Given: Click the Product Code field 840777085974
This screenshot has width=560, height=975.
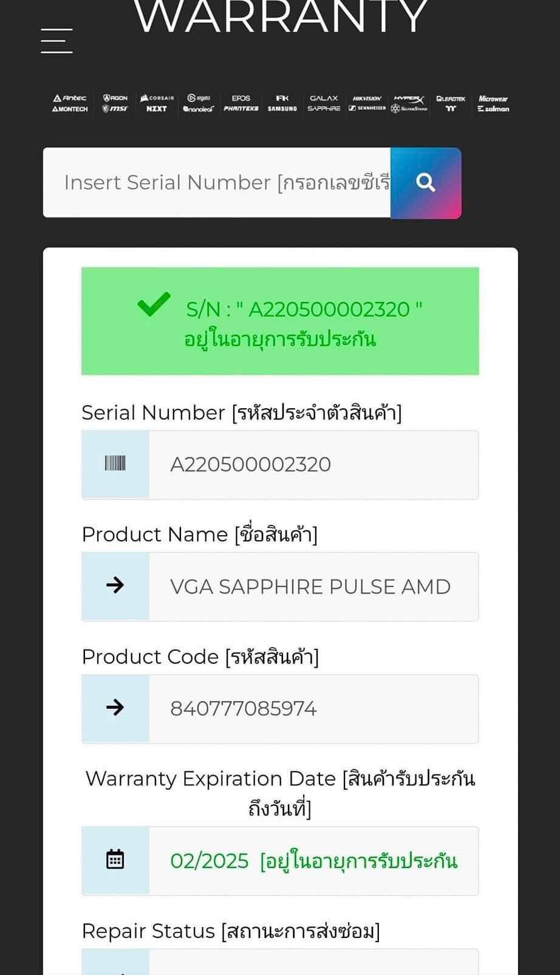Looking at the screenshot, I should coord(313,708).
